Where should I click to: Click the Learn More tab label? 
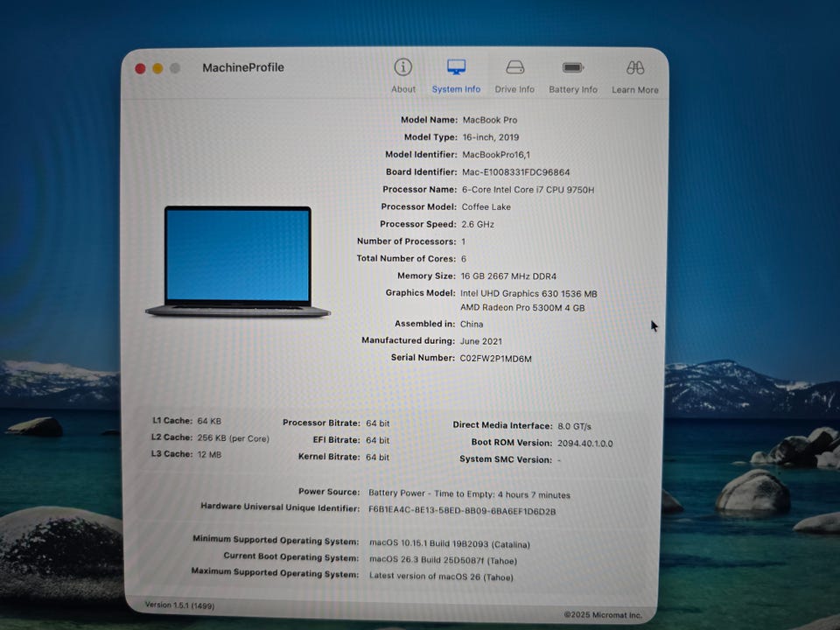635,90
